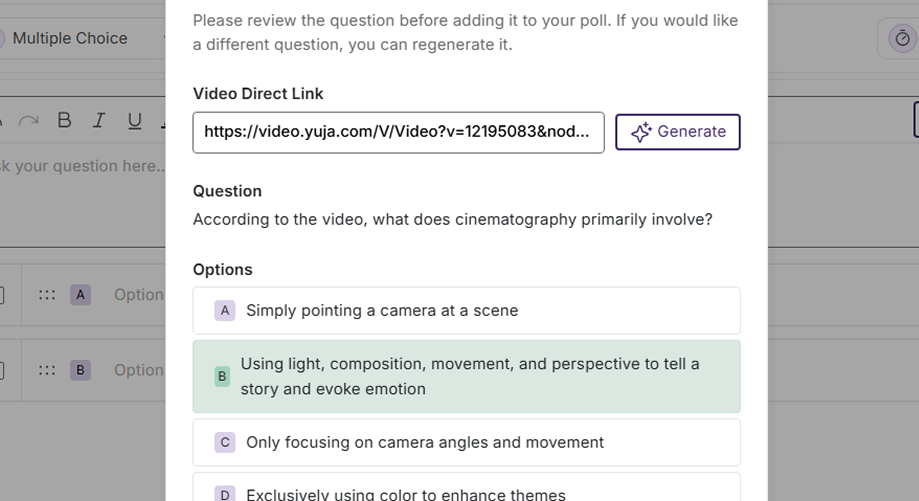Click the Generate button with sparkle icon

pyautogui.click(x=677, y=132)
